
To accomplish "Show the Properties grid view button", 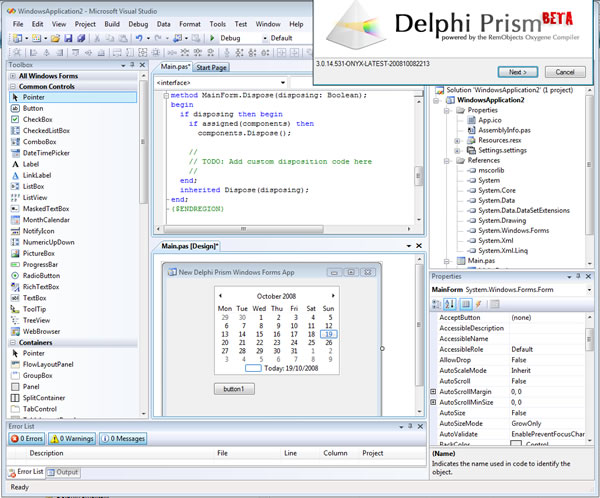I will click(465, 304).
